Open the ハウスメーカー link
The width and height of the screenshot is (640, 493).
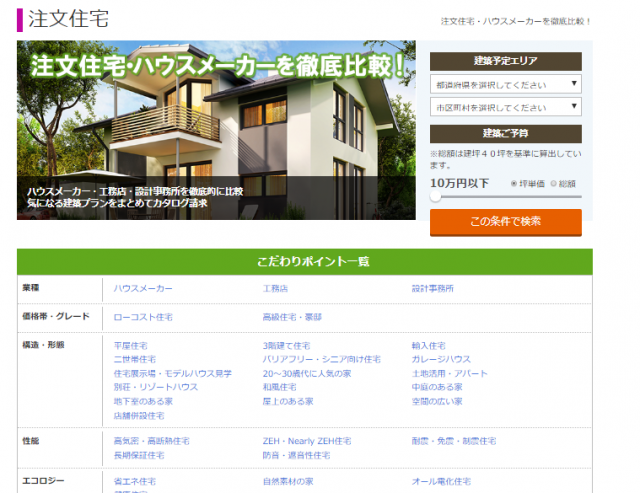click(143, 288)
